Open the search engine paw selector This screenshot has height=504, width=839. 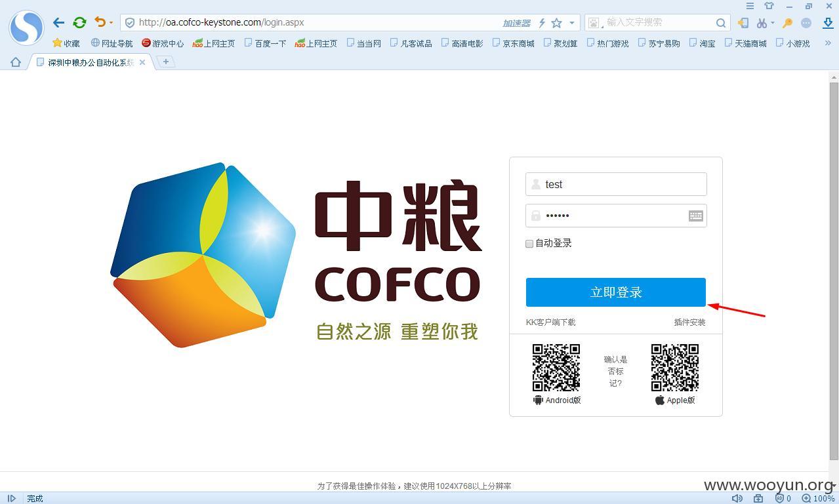click(594, 23)
